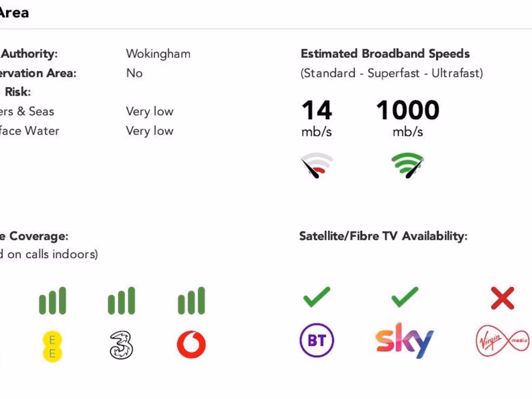Click the Surface Water 'Very low' value

click(x=150, y=130)
